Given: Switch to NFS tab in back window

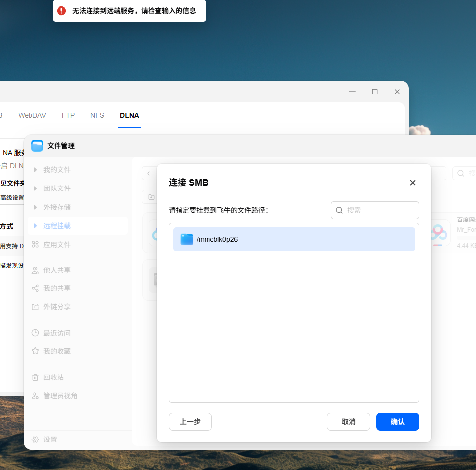Looking at the screenshot, I should tap(97, 116).
